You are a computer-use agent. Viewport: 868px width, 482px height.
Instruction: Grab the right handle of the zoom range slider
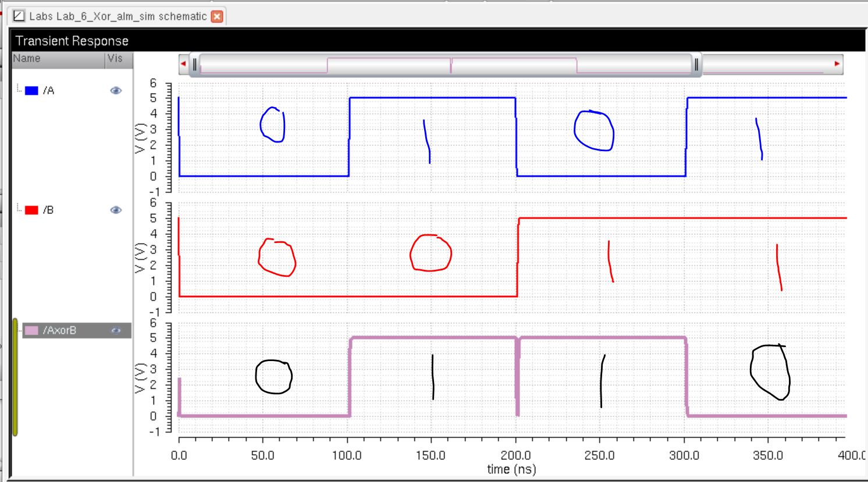point(696,64)
